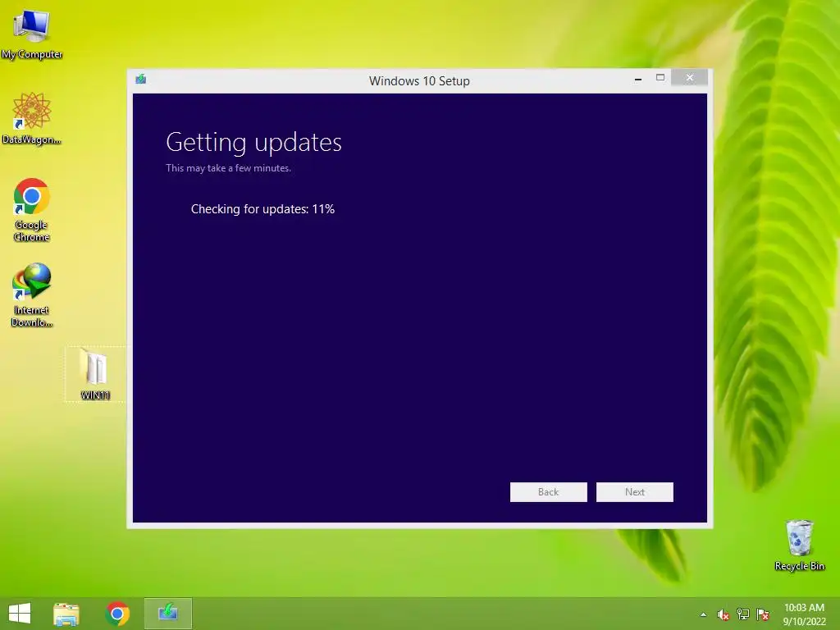Viewport: 840px width, 630px height.
Task: Select the DataWagon desktop shortcut
Action: 32,118
